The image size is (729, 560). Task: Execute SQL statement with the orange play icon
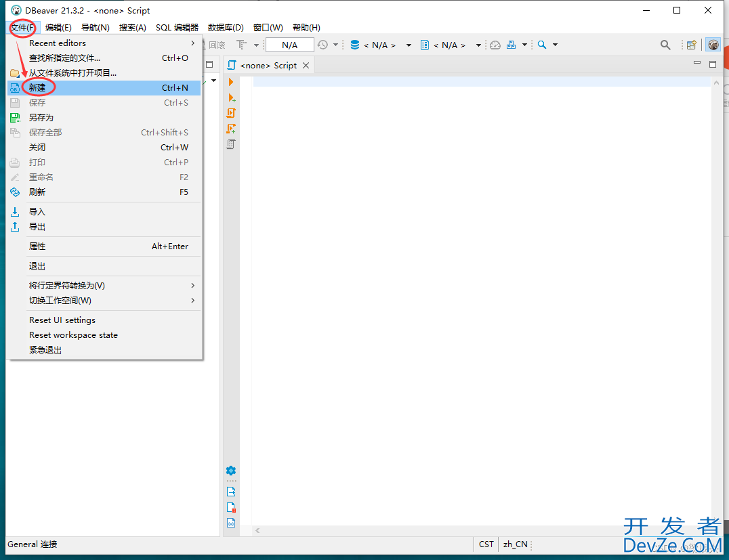click(x=230, y=82)
